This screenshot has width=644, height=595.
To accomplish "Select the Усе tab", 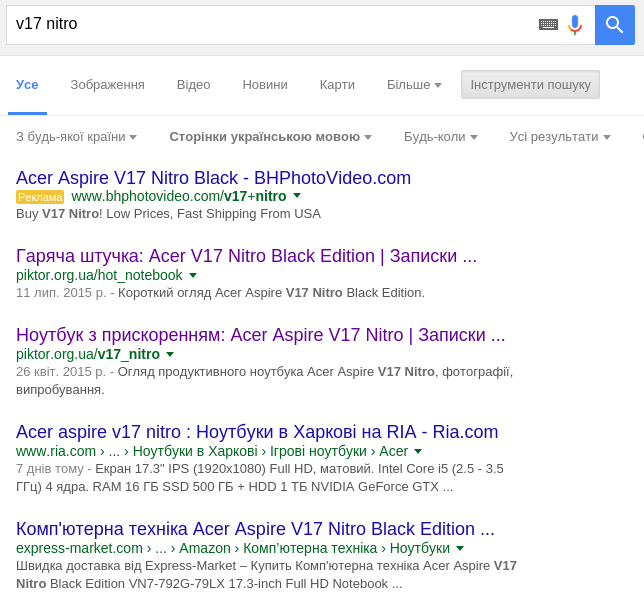I will point(27,85).
